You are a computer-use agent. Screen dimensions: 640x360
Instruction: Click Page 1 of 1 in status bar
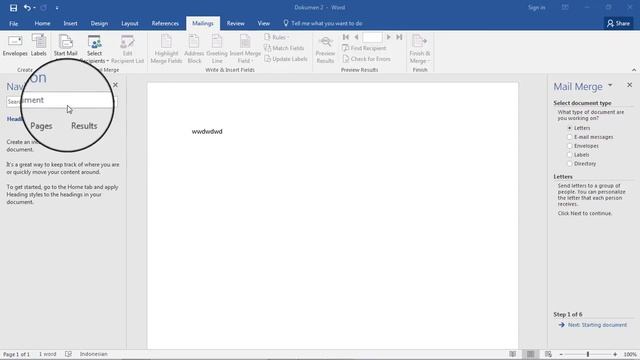16,354
